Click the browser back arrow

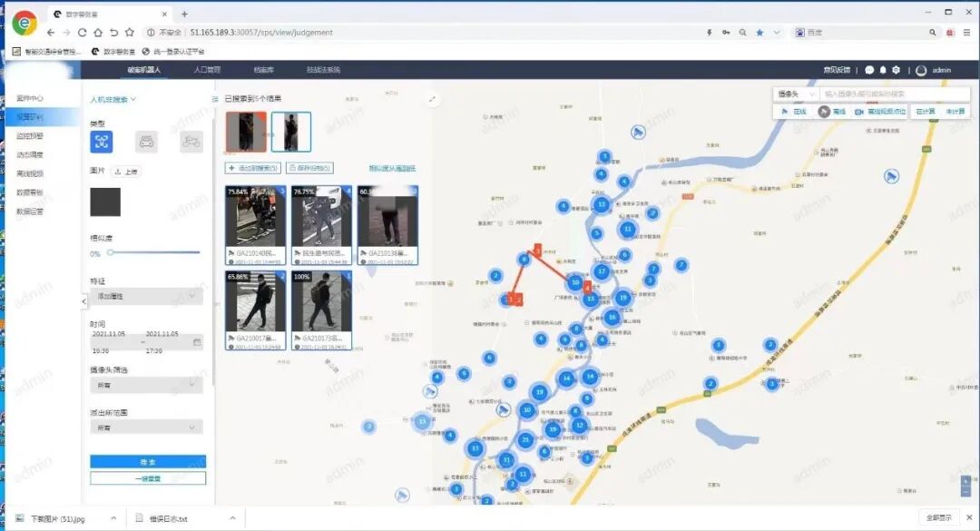pyautogui.click(x=51, y=33)
